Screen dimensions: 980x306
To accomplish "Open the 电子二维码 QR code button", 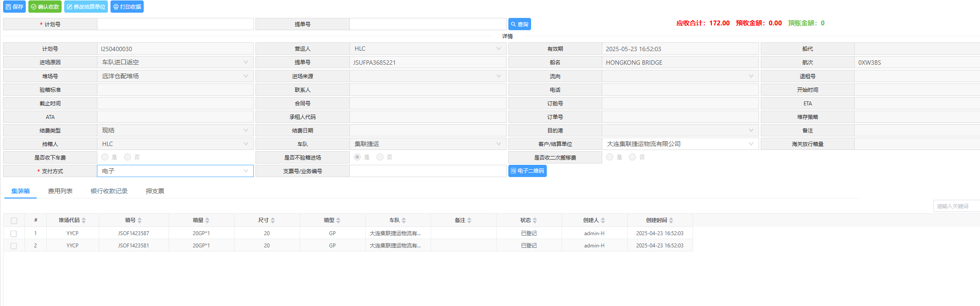I will pyautogui.click(x=527, y=171).
